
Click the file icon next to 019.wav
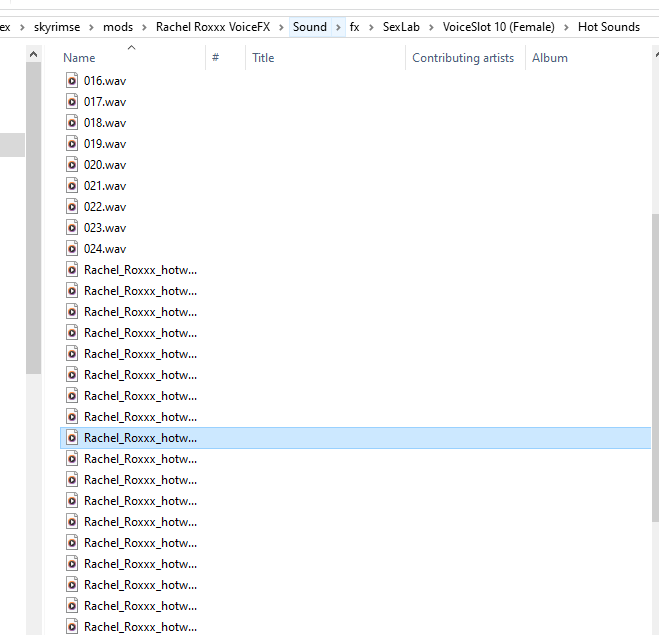pos(72,143)
